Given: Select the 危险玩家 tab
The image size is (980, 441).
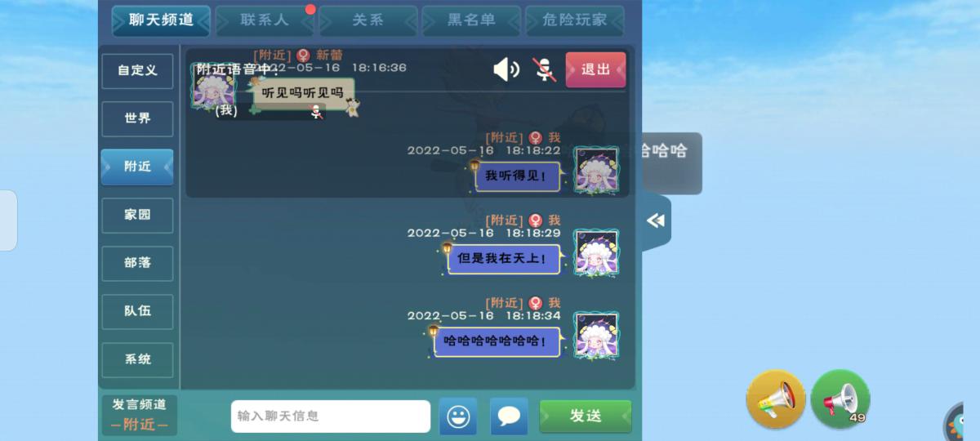Looking at the screenshot, I should tap(575, 20).
